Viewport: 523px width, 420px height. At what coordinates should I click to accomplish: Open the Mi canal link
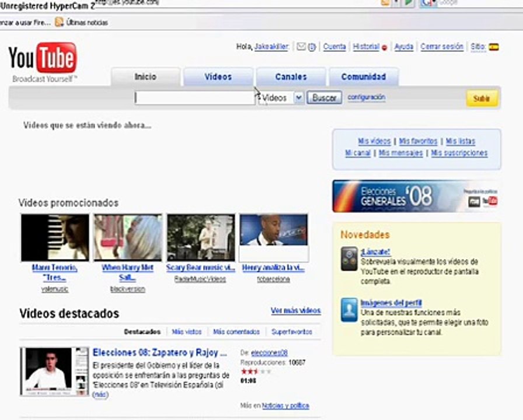pos(358,153)
